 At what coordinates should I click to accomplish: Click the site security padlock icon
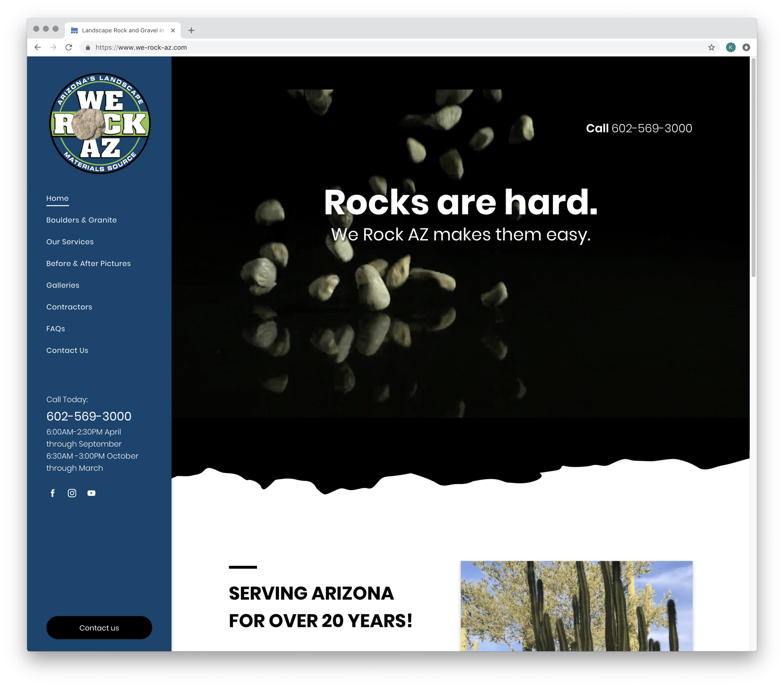[x=87, y=47]
